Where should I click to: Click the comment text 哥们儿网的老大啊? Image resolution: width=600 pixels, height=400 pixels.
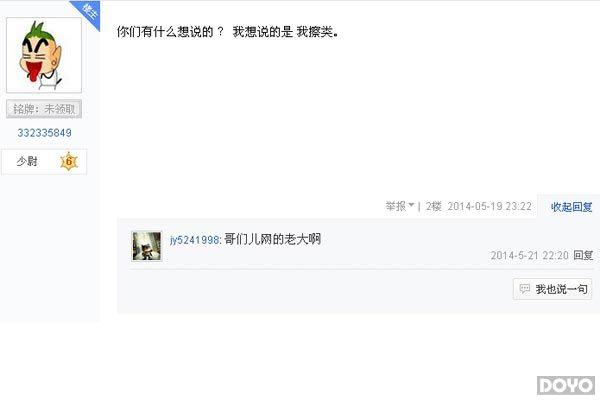(x=272, y=239)
